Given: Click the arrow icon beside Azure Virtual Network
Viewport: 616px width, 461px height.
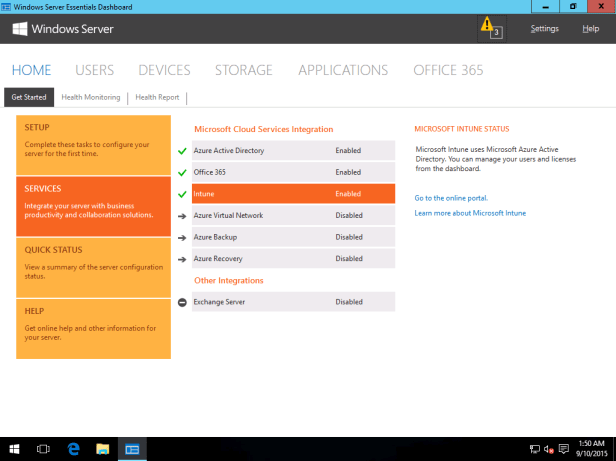Looking at the screenshot, I should 182,215.
